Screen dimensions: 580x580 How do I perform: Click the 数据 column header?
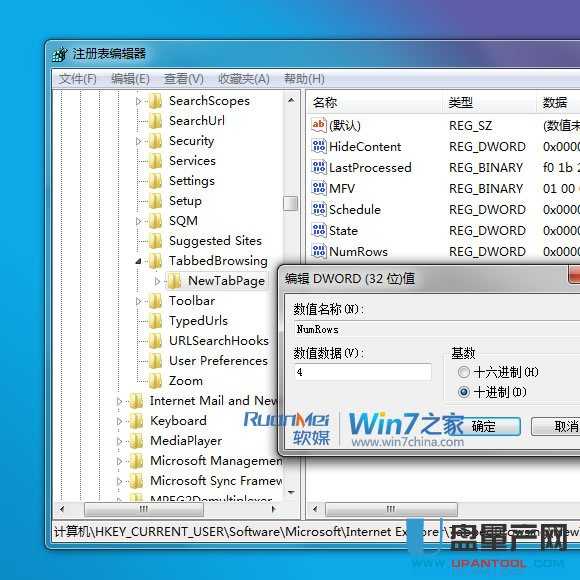559,102
